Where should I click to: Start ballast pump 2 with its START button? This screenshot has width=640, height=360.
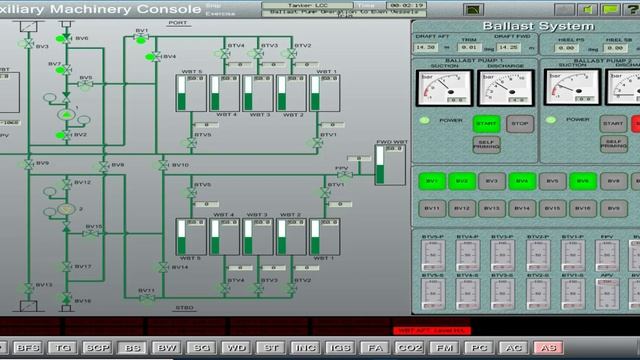[613, 124]
